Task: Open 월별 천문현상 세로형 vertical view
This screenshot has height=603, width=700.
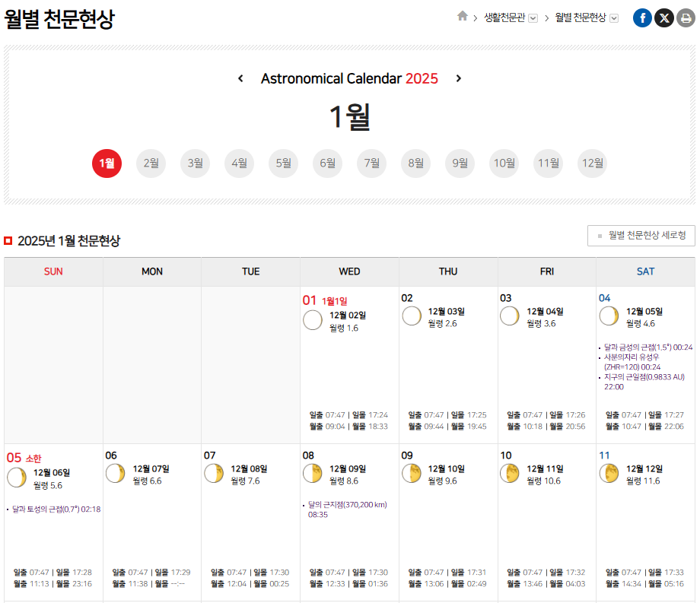Action: (x=641, y=236)
